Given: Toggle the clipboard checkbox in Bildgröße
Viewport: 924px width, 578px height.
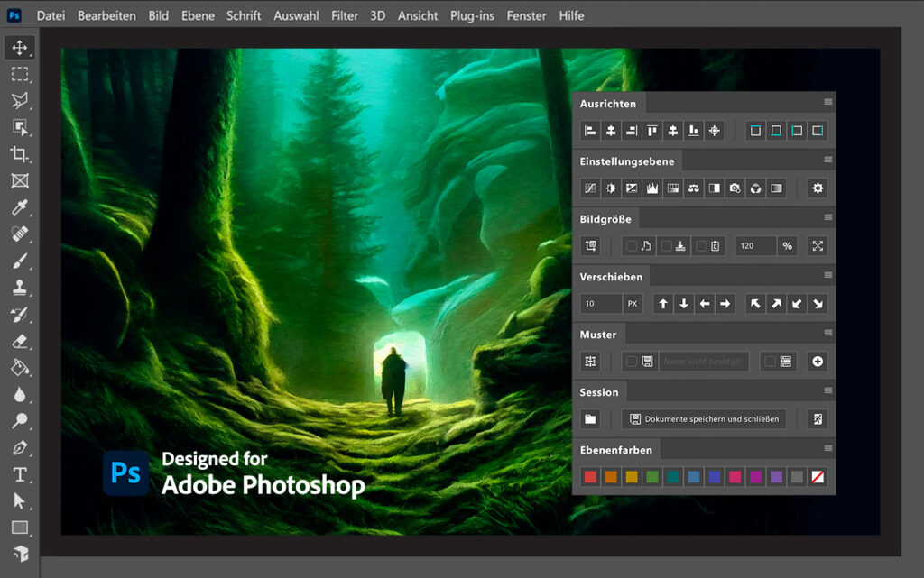Looking at the screenshot, I should click(700, 246).
